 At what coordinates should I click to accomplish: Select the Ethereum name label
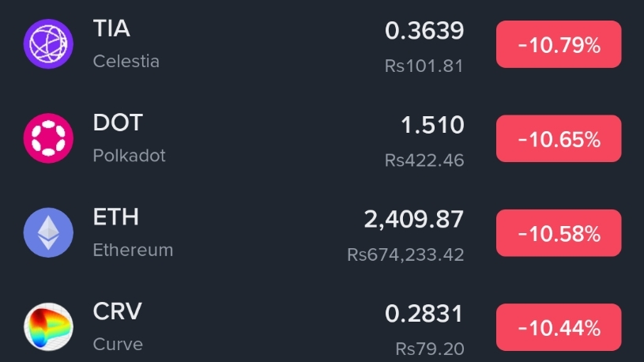coord(133,250)
